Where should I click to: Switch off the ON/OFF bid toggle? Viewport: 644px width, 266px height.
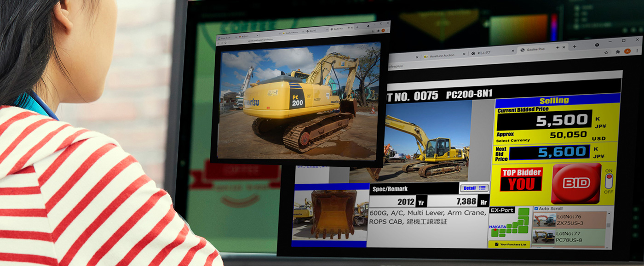point(609,181)
